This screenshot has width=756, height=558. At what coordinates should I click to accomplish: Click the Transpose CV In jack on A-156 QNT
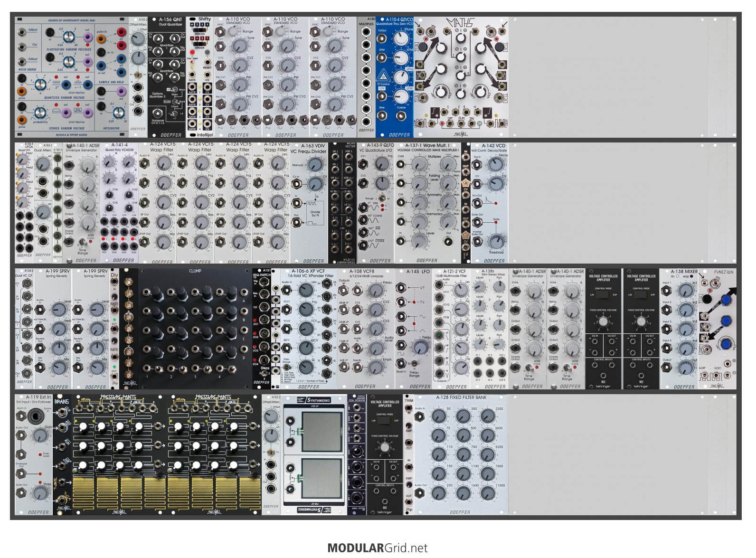pos(158,114)
